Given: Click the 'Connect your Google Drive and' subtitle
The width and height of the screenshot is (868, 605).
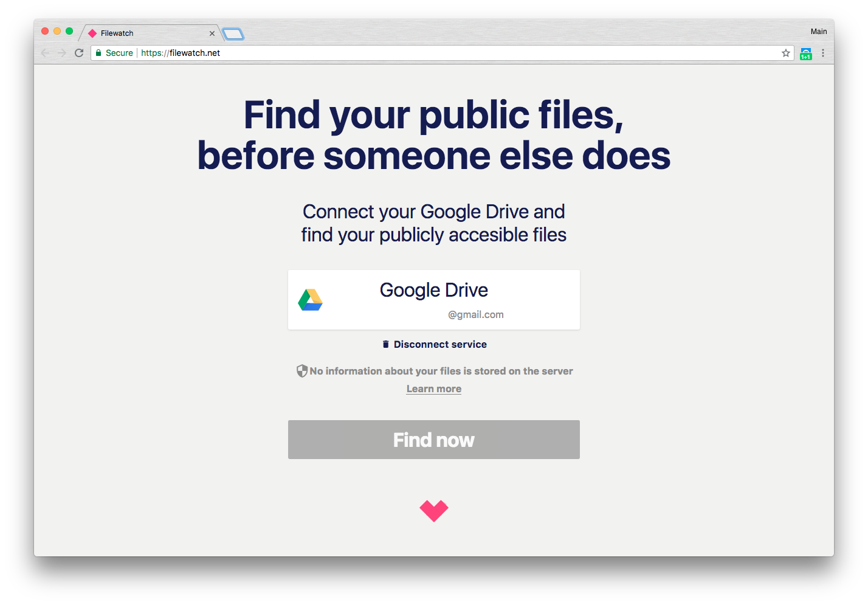Looking at the screenshot, I should pos(434,212).
